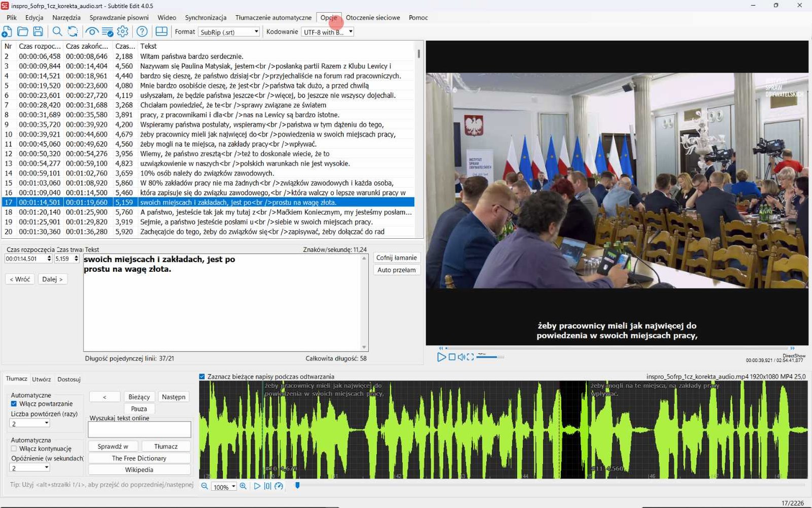The image size is (812, 508).
Task: Switch to the Utwórz tab
Action: (42, 379)
